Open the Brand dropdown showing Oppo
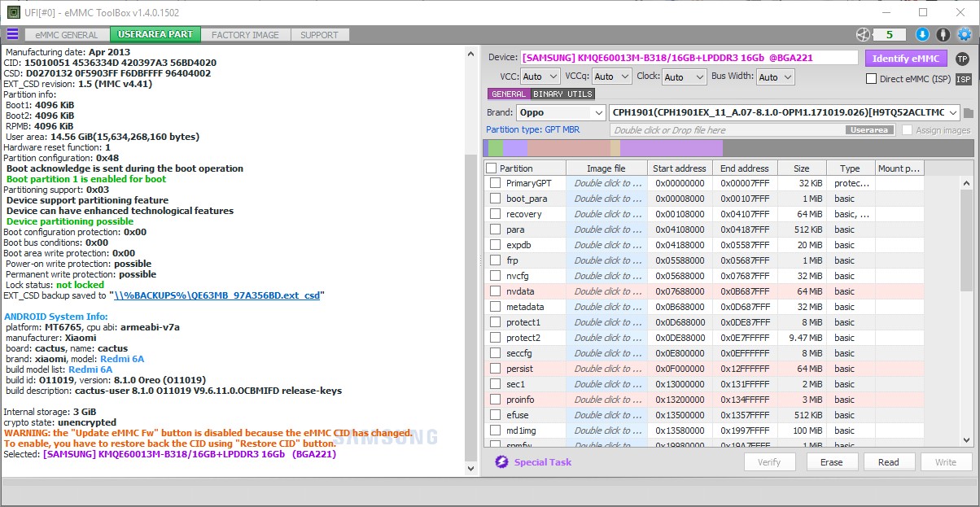This screenshot has height=507, width=980. (561, 112)
